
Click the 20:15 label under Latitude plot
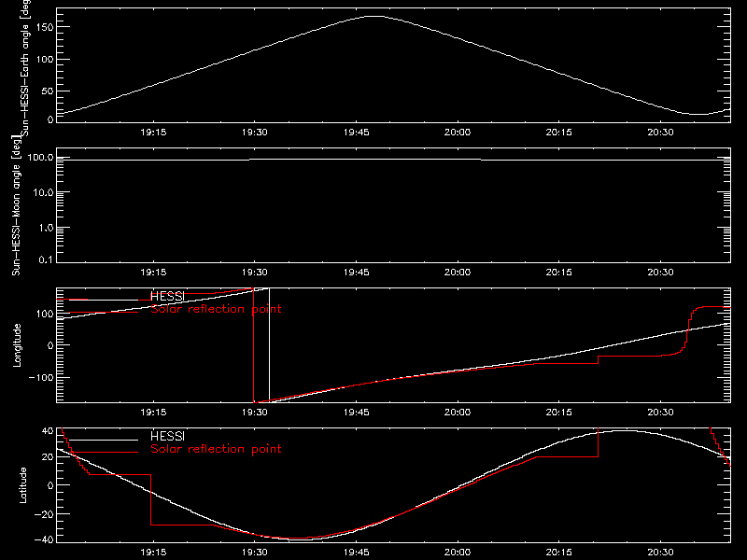pyautogui.click(x=558, y=552)
